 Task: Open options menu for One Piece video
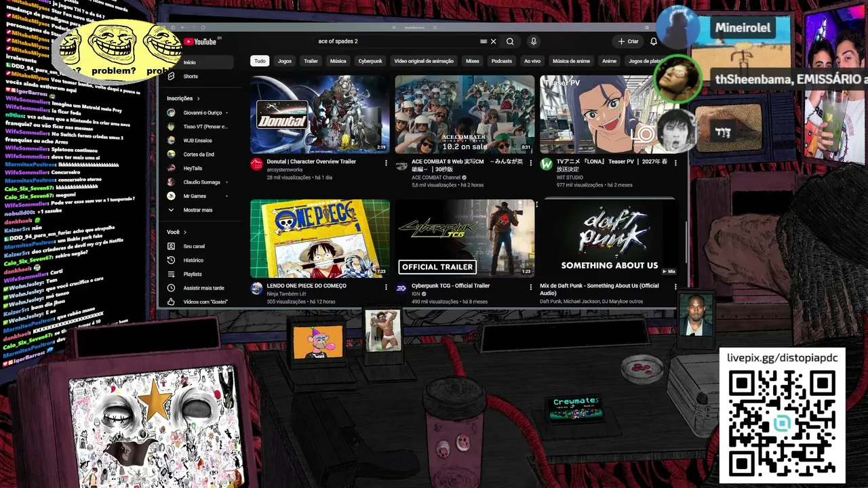tap(386, 287)
